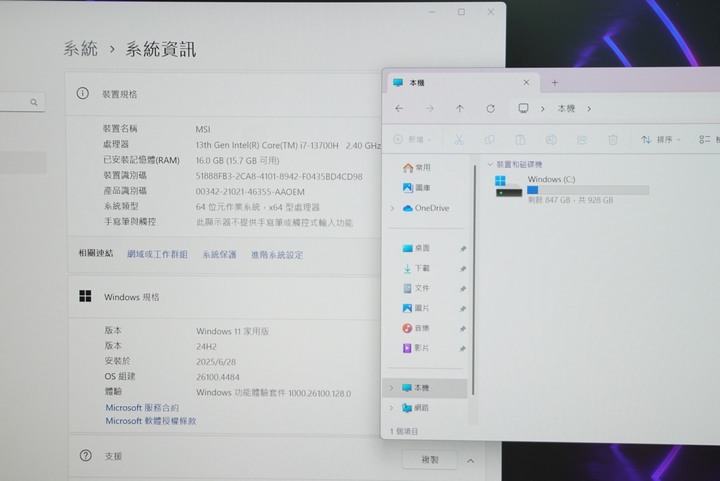Select the 本機 tab in File Explorer
Viewport: 720px width, 481px height.
click(x=461, y=83)
